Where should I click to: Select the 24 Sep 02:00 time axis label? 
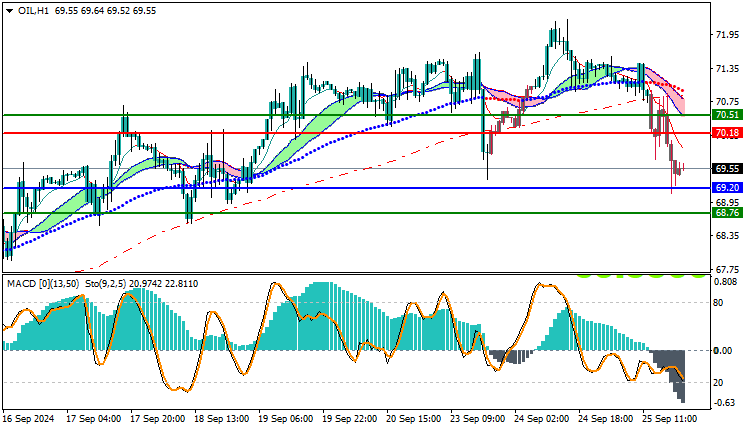pos(541,419)
